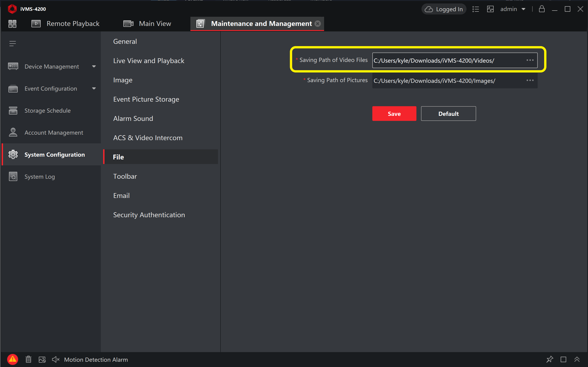Close the Maintenance and Management tab
Image resolution: width=588 pixels, height=367 pixels.
coord(318,24)
